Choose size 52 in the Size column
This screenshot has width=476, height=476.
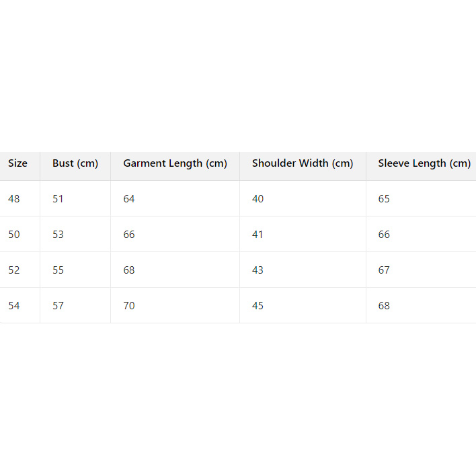coord(14,270)
